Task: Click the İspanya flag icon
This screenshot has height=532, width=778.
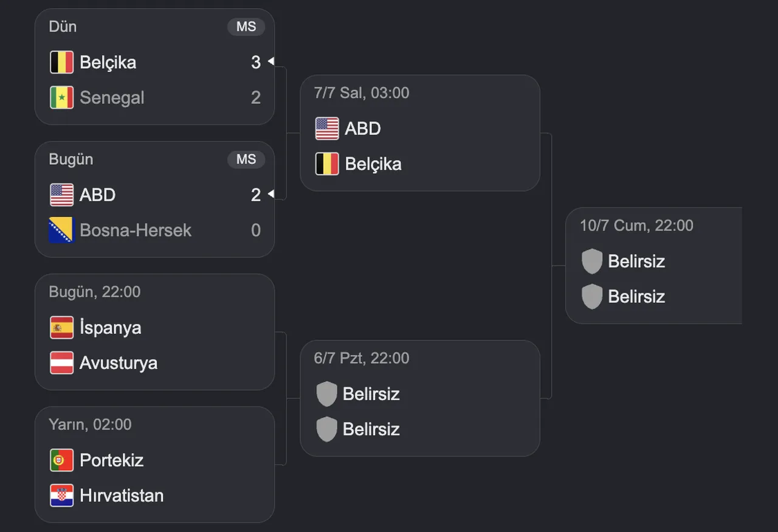Action: point(61,327)
